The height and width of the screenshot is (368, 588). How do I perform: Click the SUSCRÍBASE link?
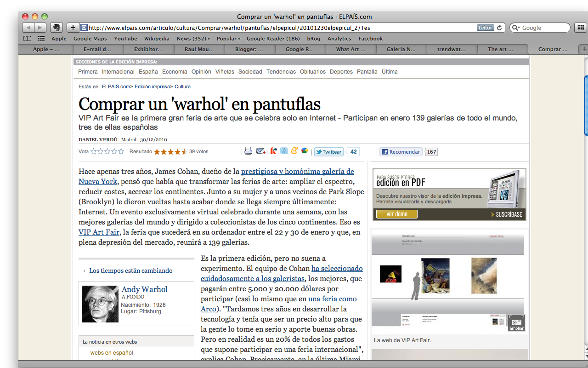click(506, 214)
